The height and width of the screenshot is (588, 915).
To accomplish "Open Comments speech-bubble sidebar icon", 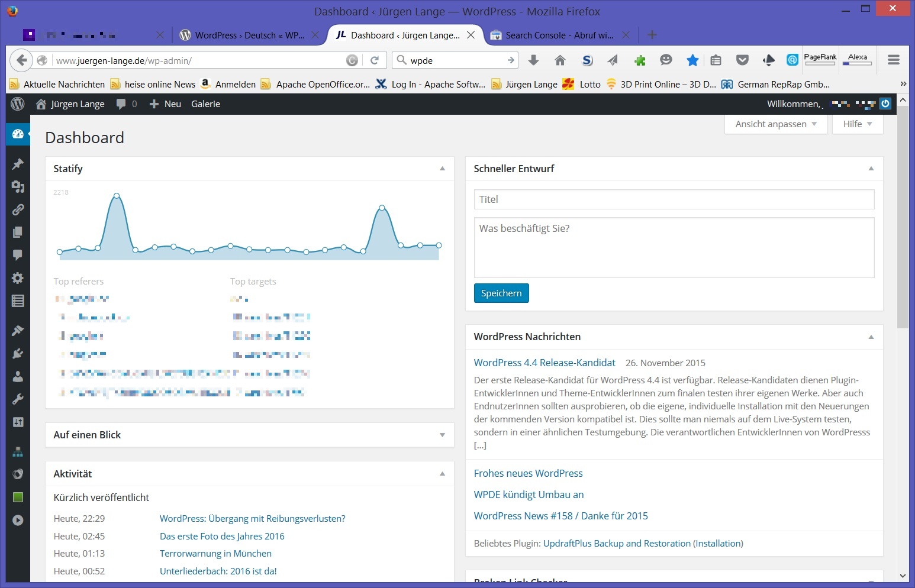I will [x=18, y=255].
